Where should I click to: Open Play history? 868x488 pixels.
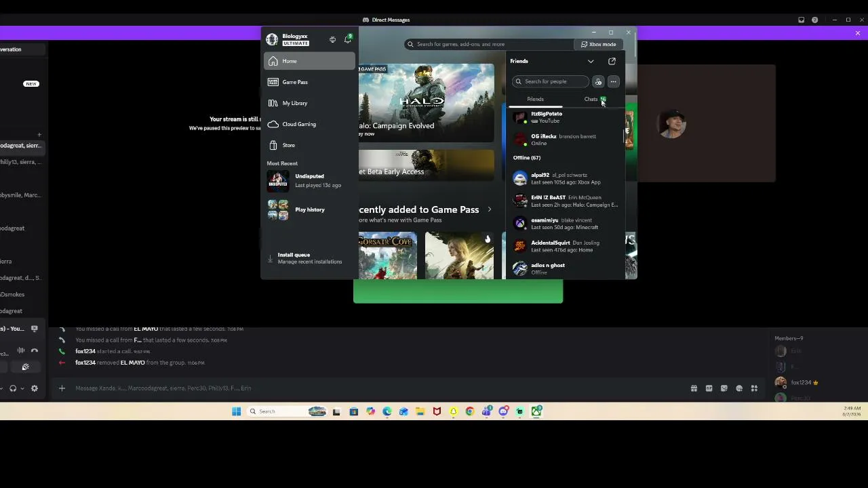click(309, 210)
